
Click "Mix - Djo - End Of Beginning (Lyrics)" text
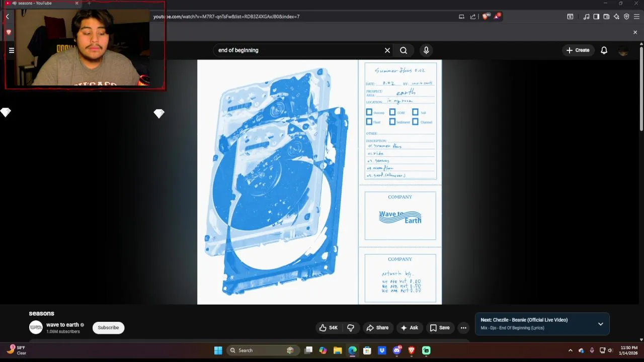[x=512, y=328]
